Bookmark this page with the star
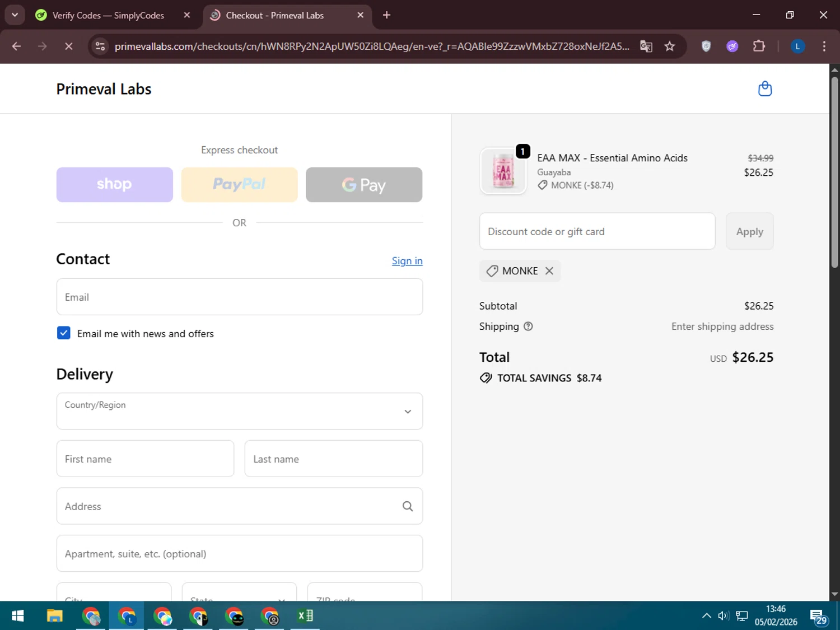Image resolution: width=840 pixels, height=630 pixels. [669, 46]
